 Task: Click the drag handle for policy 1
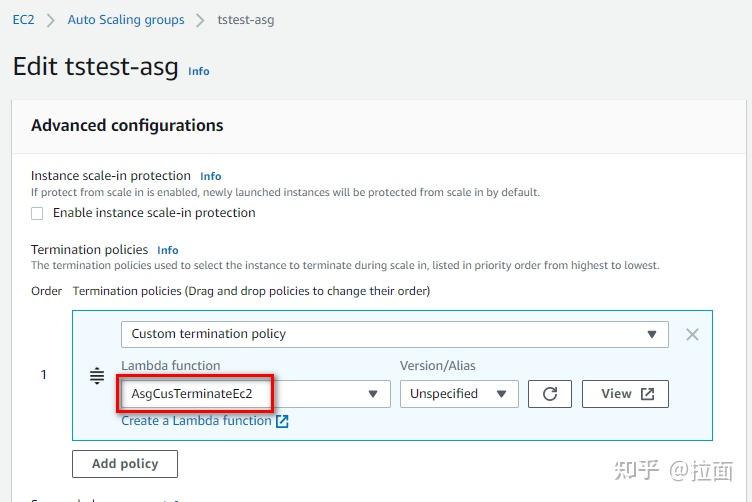click(x=97, y=375)
